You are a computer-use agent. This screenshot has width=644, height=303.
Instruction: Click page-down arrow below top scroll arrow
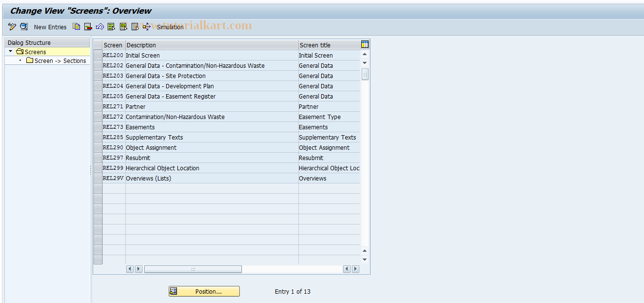pyautogui.click(x=365, y=63)
